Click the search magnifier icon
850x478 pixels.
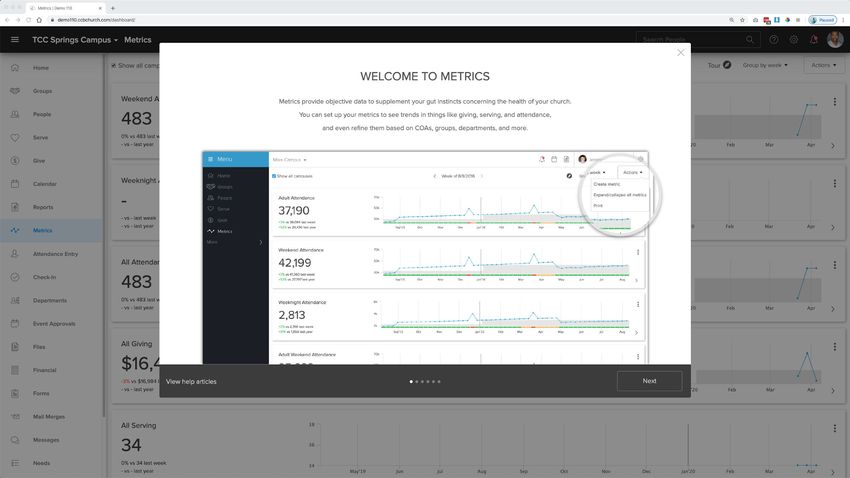750,40
